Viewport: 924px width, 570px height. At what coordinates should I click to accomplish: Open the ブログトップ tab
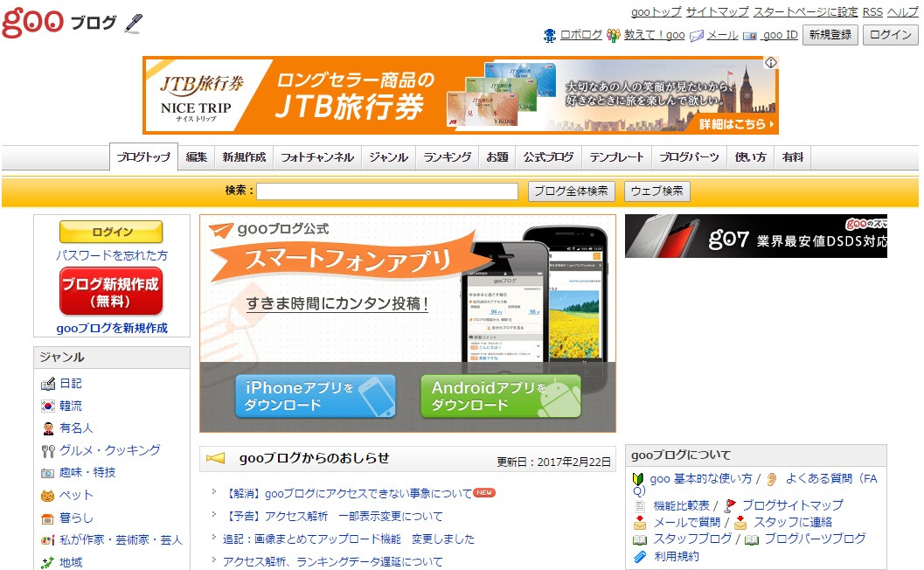(143, 157)
